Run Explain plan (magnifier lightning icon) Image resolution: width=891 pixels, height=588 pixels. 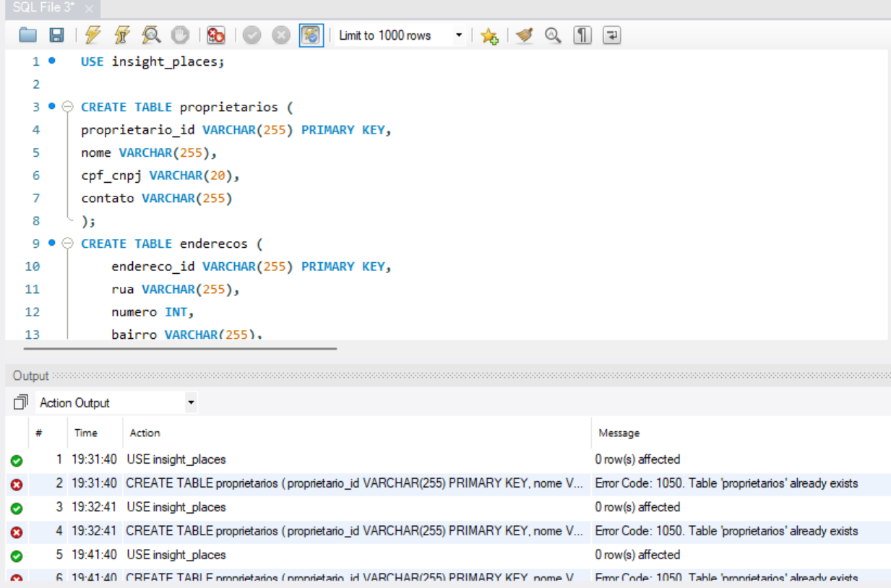point(151,35)
